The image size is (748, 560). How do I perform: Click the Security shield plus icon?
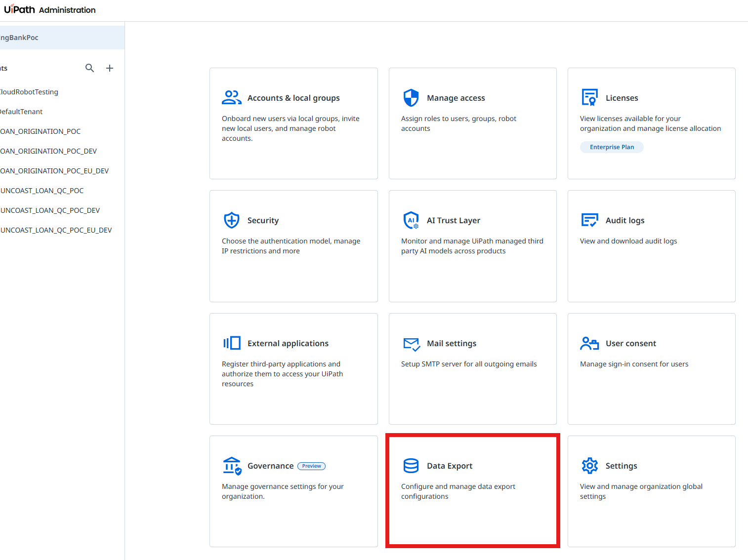coord(232,220)
